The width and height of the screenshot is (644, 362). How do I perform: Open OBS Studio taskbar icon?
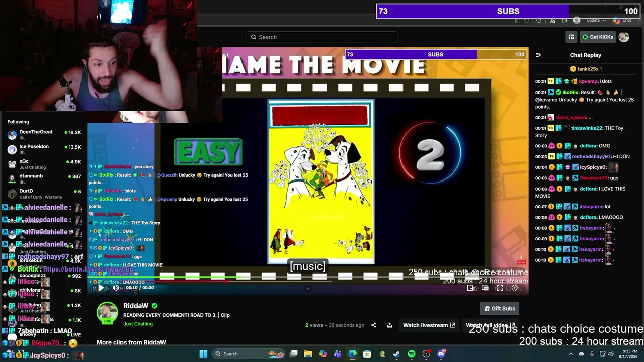click(426, 354)
